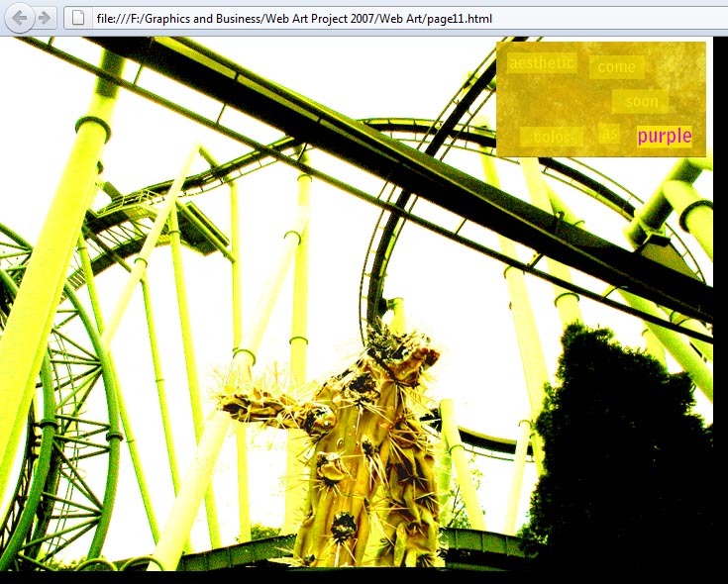Image resolution: width=728 pixels, height=584 pixels.
Task: Click the browser Forward arrow button
Action: point(44,18)
